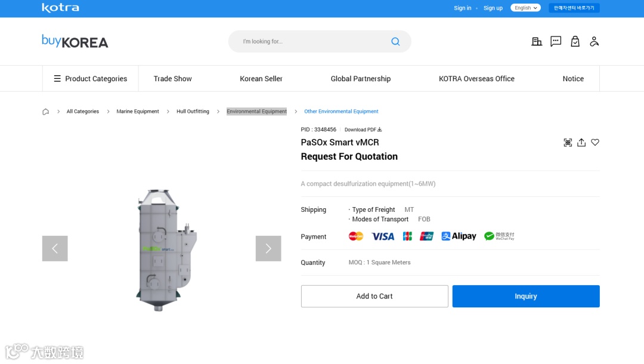Click the Mastercard payment logo
The width and height of the screenshot is (644, 364).
pos(356,236)
